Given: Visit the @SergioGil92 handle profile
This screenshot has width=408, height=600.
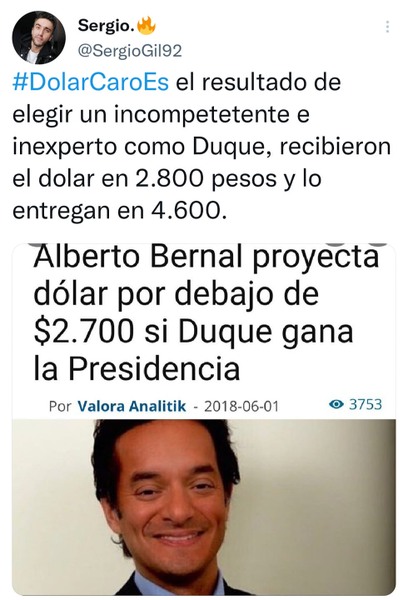Looking at the screenshot, I should pyautogui.click(x=130, y=51).
